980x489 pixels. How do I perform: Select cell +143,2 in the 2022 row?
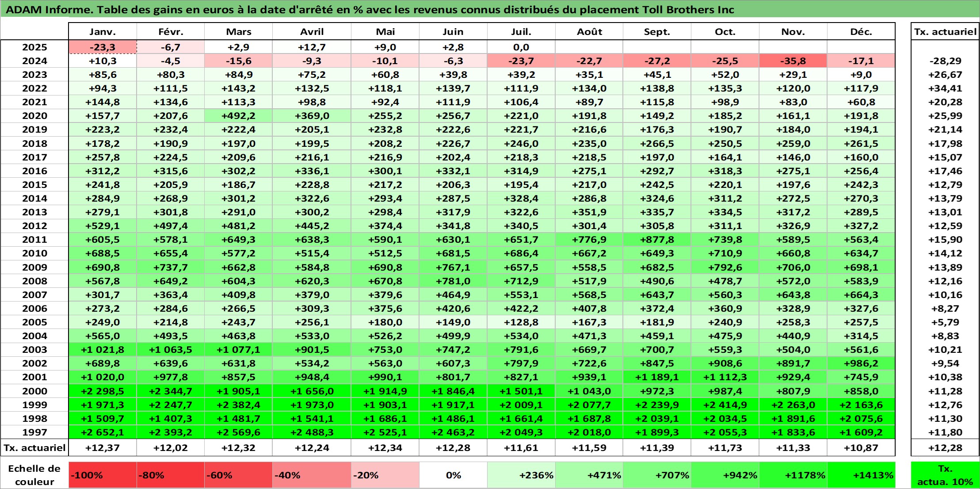pos(238,88)
